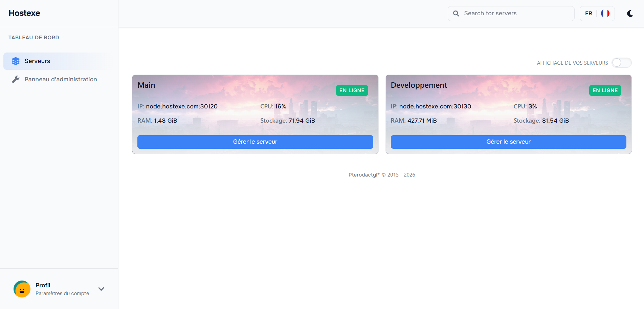Click Gérer le serveur for Developpement

click(508, 142)
